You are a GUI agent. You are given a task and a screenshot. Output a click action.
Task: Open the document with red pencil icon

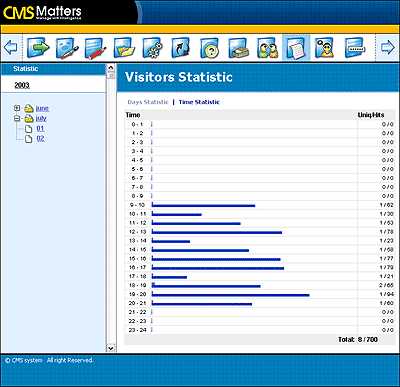tap(95, 48)
